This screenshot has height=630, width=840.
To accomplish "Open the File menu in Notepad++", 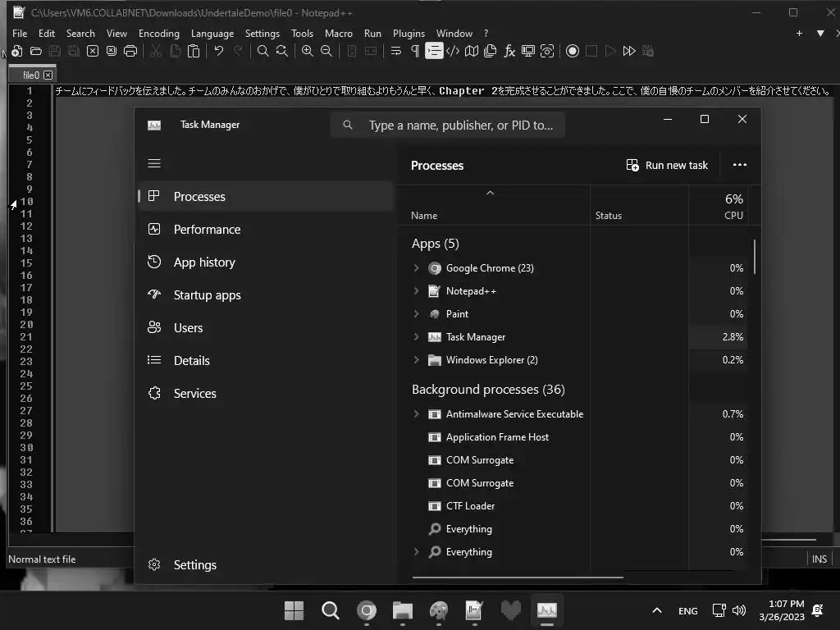I will [x=20, y=33].
